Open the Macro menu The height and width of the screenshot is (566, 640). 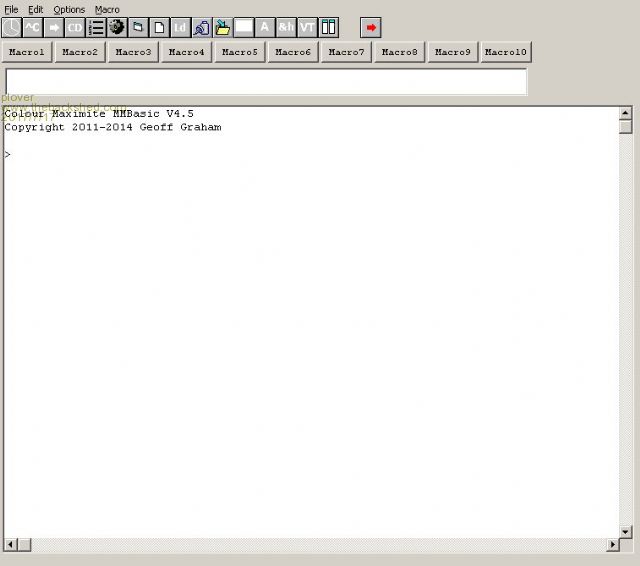(x=107, y=9)
